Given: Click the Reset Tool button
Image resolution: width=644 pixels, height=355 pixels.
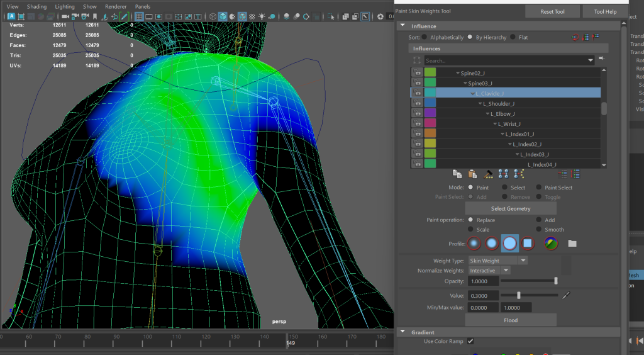Looking at the screenshot, I should (552, 11).
